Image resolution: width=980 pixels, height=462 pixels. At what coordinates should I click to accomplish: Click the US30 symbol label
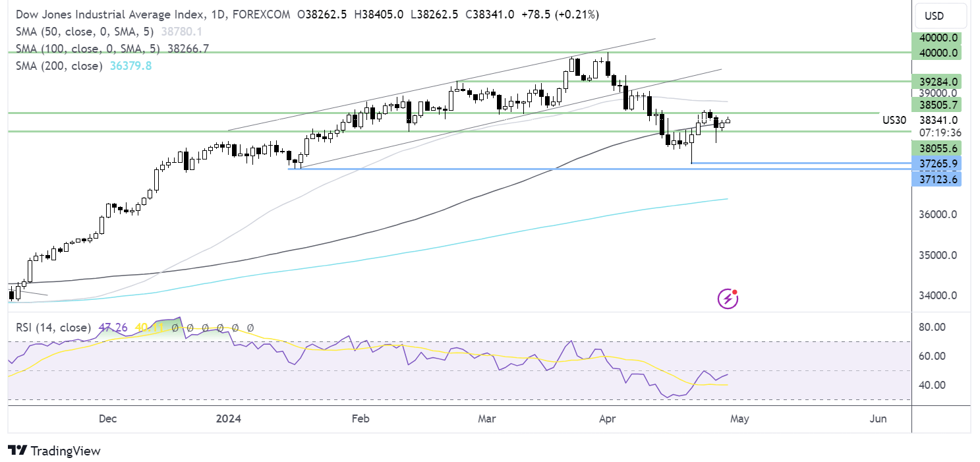pos(894,120)
